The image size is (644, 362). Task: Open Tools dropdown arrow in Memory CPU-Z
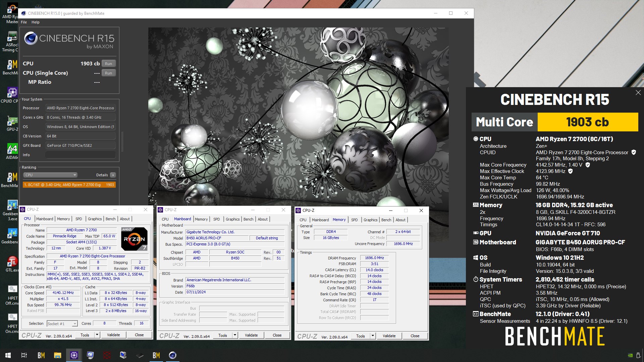373,336
